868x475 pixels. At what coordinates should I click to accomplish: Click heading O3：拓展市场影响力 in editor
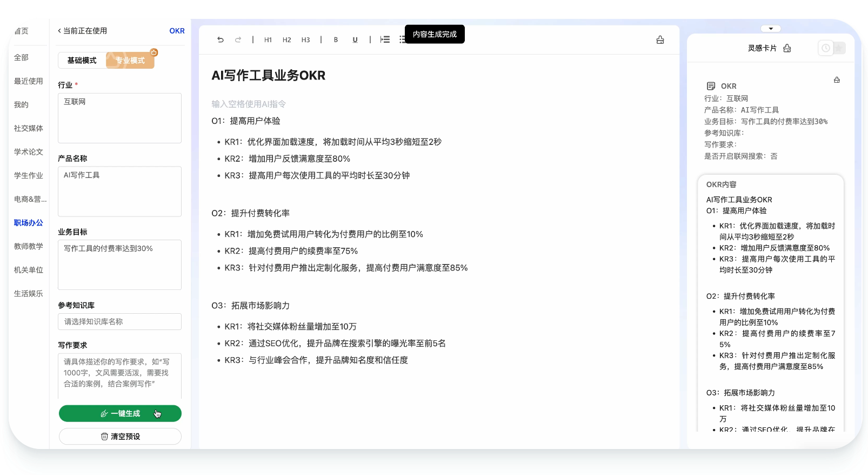[x=251, y=306]
